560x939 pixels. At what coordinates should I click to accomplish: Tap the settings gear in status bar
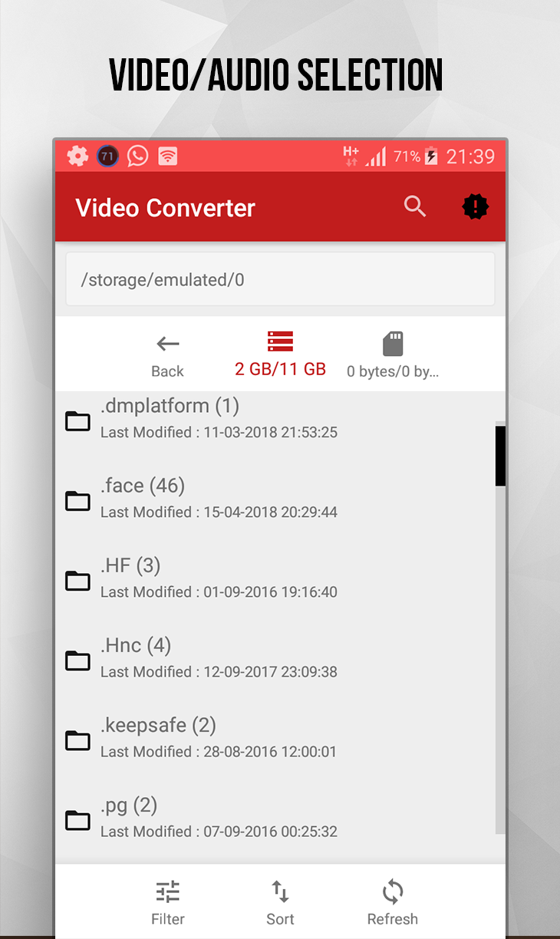77,156
